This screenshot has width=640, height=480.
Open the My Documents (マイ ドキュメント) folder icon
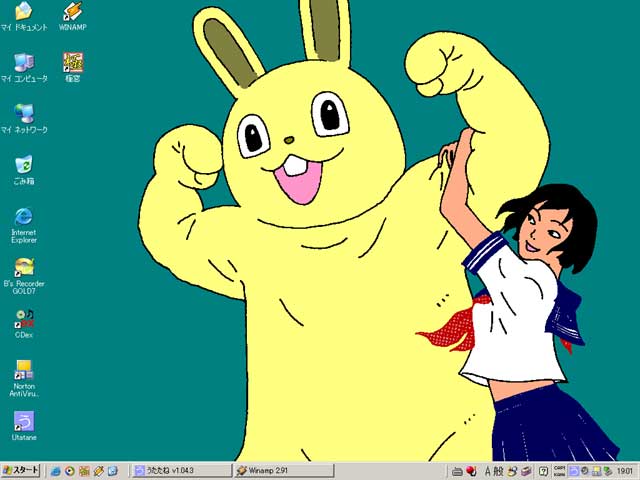coord(24,12)
